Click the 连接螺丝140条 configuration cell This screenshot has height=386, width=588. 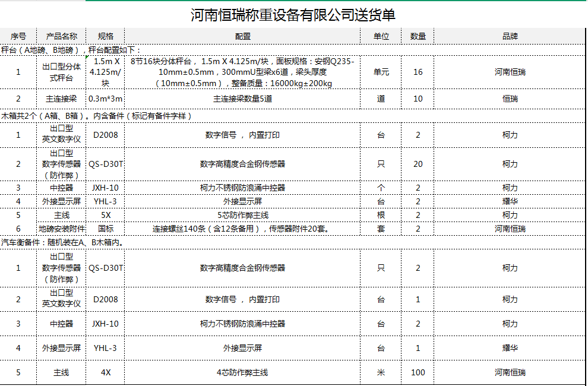(x=242, y=229)
